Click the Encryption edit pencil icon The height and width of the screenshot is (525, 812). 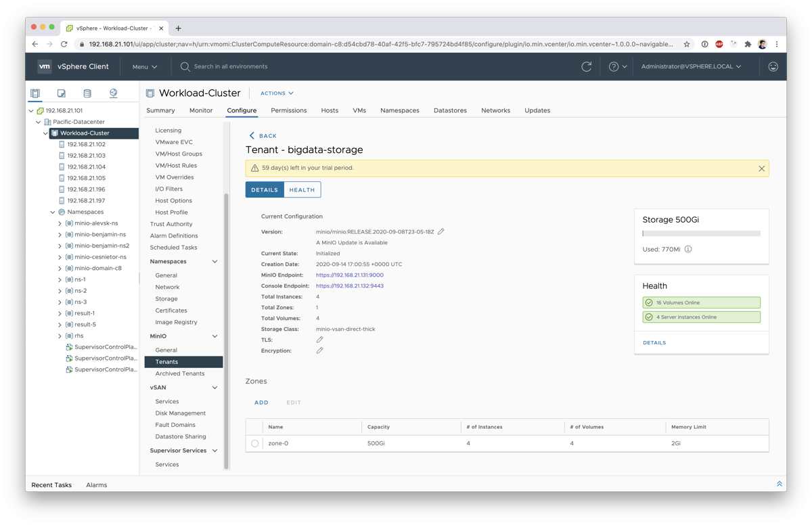coord(319,350)
